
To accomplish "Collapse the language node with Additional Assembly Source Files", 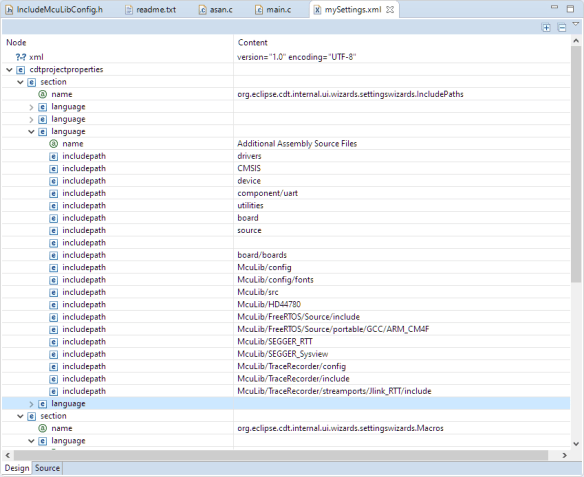I will click(x=31, y=131).
